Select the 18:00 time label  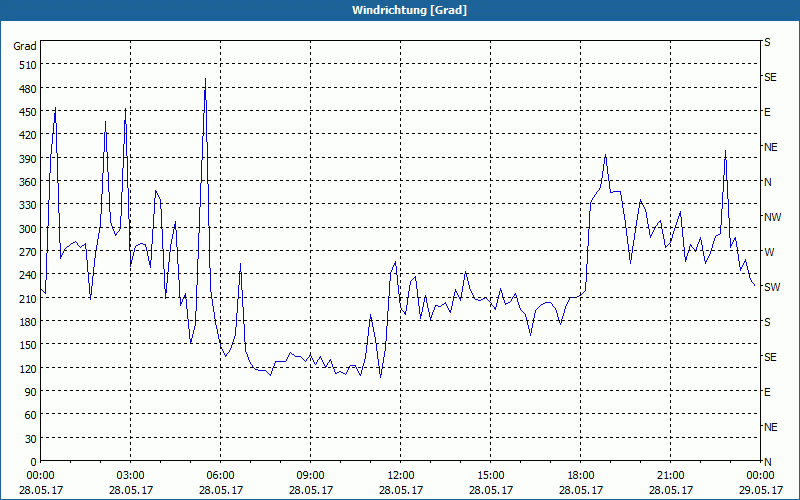pos(581,476)
